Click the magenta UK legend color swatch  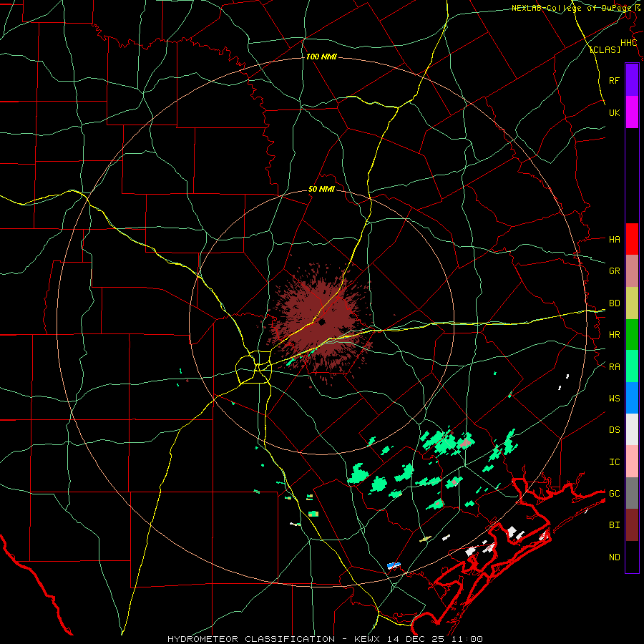click(x=632, y=112)
